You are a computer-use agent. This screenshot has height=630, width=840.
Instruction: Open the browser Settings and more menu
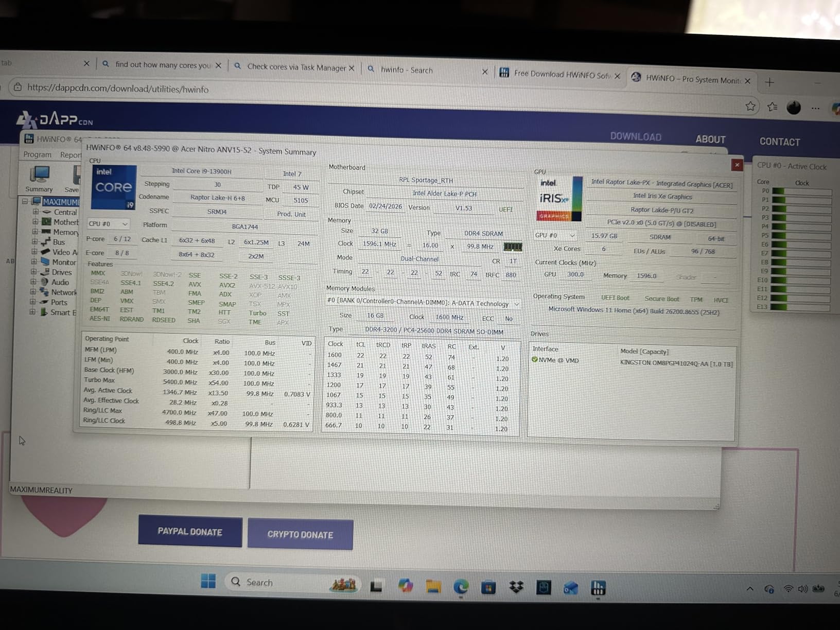pos(815,108)
